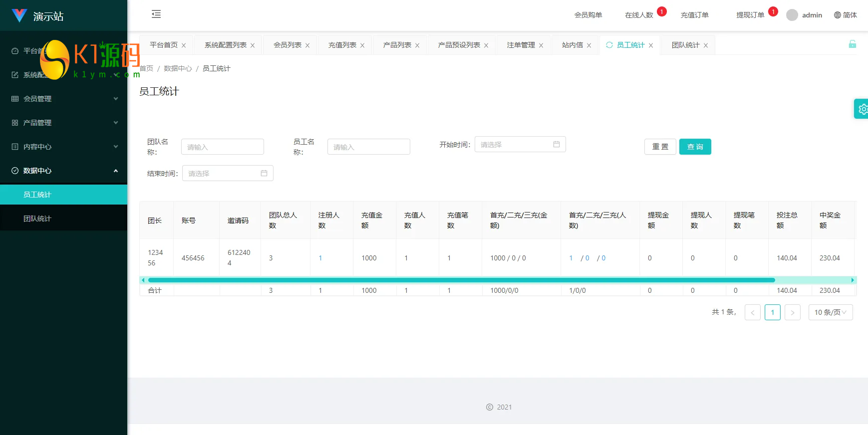Image resolution: width=868 pixels, height=435 pixels.
Task: Close the 会员列表 tab
Action: point(307,45)
